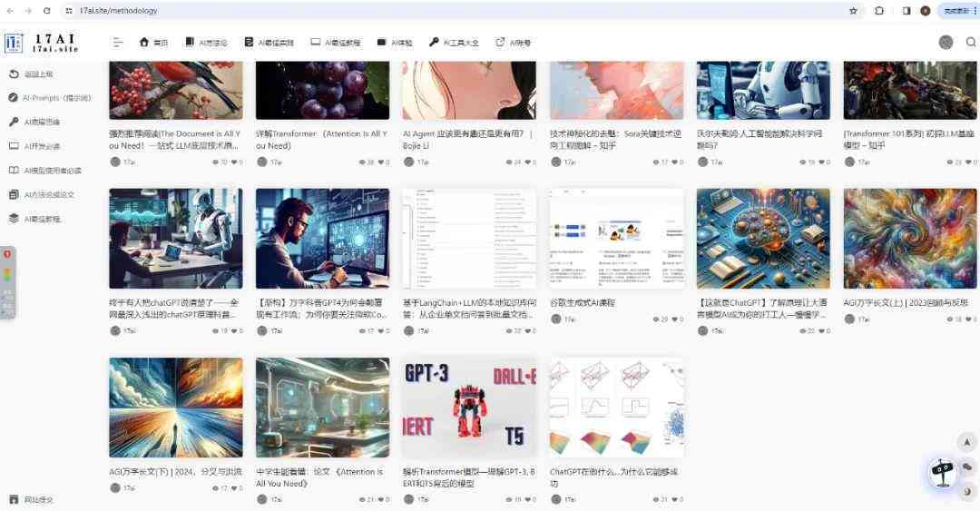This screenshot has width=980, height=511.
Task: Open the red bird and berries thumbnail
Action: click(176, 90)
